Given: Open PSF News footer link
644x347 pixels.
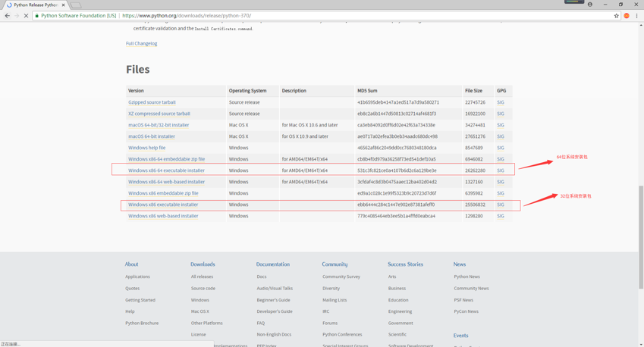Looking at the screenshot, I should coord(463,300).
